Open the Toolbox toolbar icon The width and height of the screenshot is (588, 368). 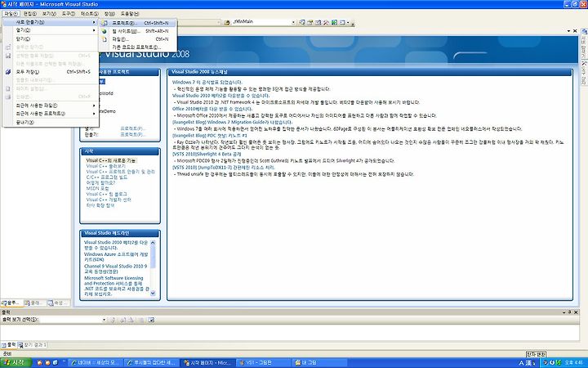(x=326, y=23)
